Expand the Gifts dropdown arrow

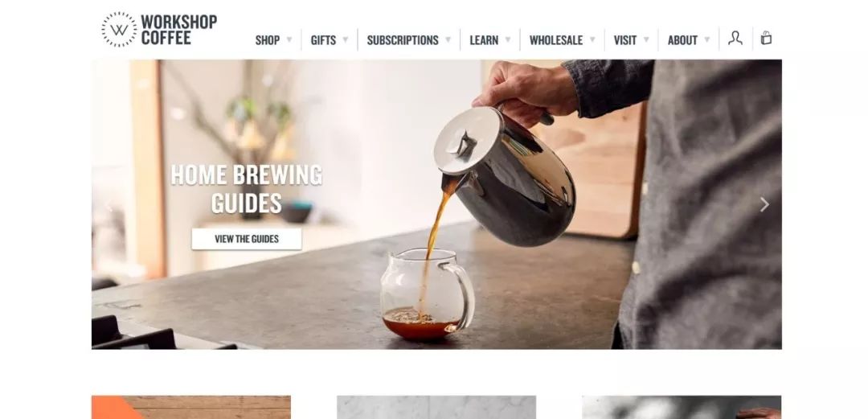pos(346,40)
